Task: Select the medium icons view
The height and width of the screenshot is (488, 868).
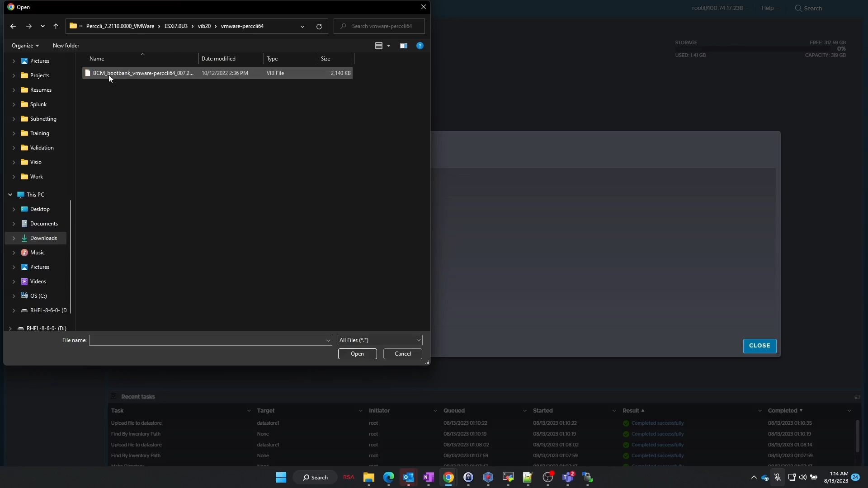Action: [x=388, y=45]
